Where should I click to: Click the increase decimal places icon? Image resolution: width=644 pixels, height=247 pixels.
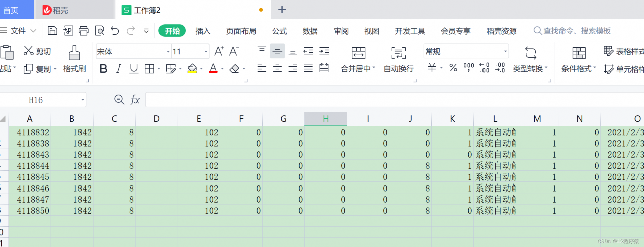click(485, 68)
